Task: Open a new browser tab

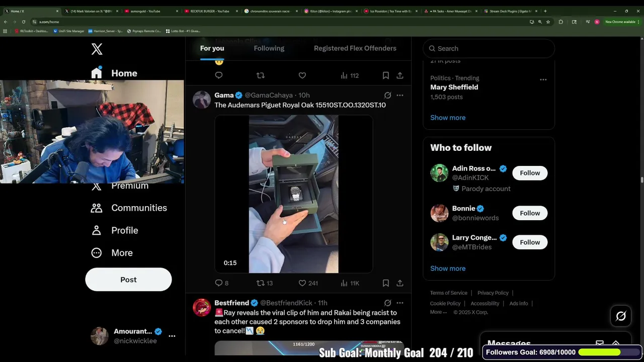Action: click(x=545, y=11)
